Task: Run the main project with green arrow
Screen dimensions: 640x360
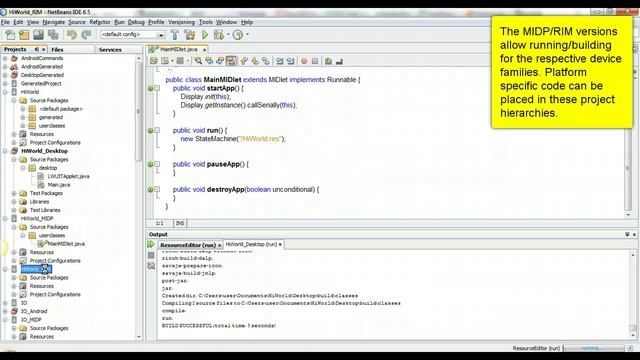Action: (x=205, y=35)
